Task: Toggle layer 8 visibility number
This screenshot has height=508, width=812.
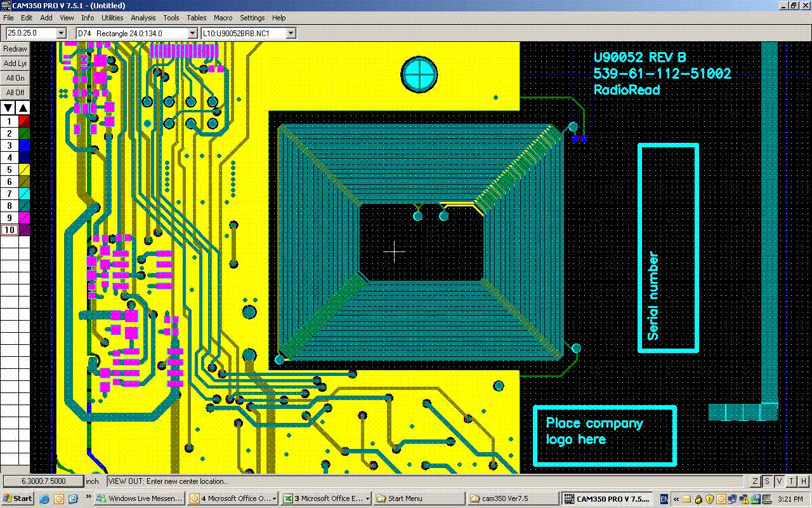Action: pos(9,206)
